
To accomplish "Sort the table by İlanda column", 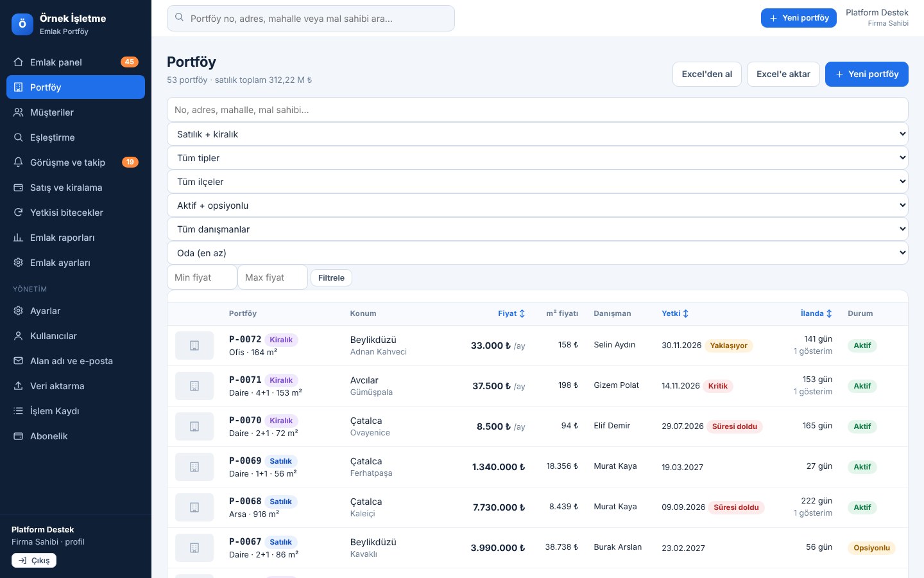I will (816, 313).
